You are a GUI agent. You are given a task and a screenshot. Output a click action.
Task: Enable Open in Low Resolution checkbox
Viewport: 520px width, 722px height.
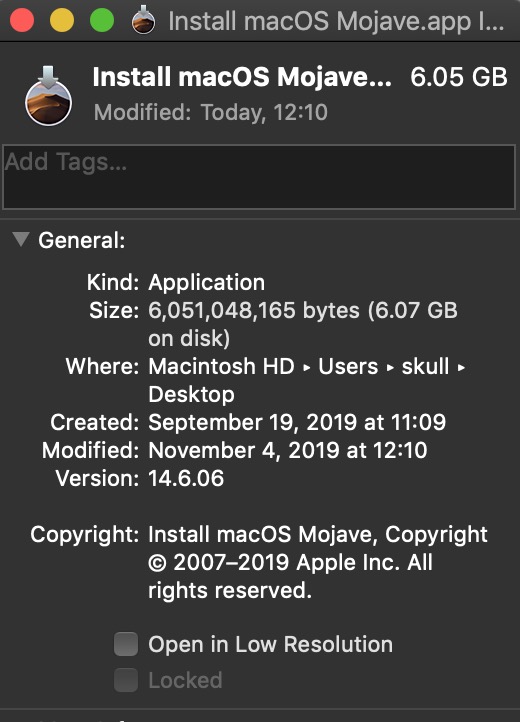pos(126,644)
